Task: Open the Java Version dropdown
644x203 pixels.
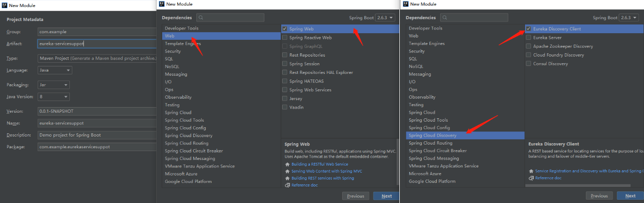Action: (x=53, y=97)
